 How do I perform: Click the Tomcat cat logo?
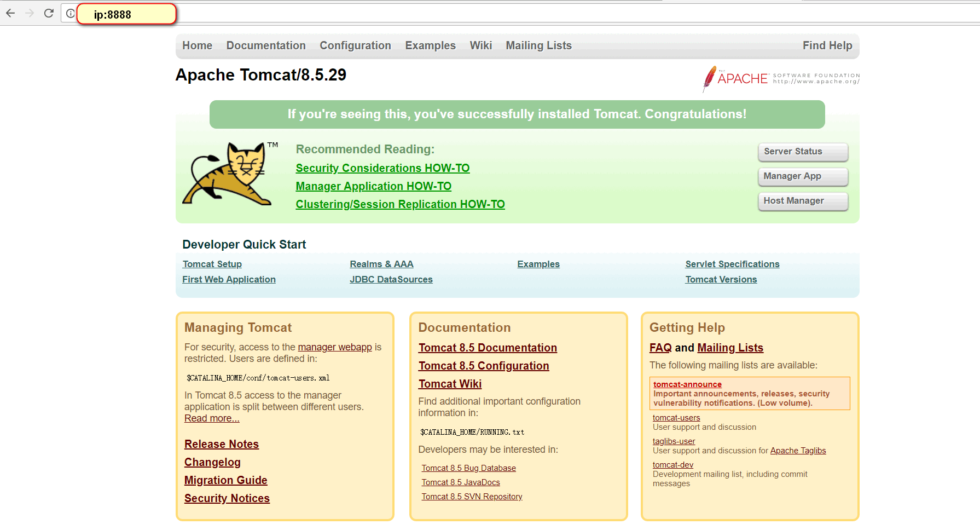pyautogui.click(x=230, y=174)
